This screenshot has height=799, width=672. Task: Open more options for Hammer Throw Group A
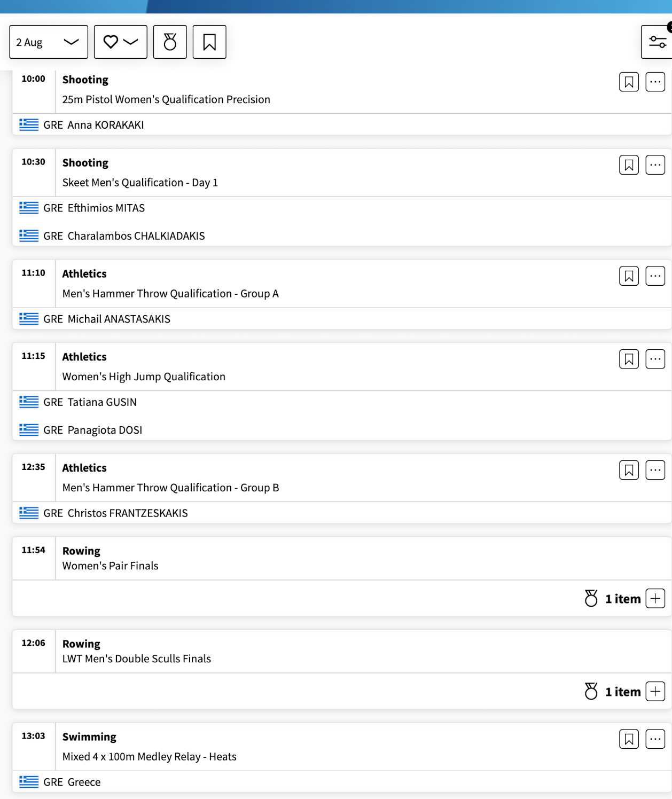tap(655, 276)
